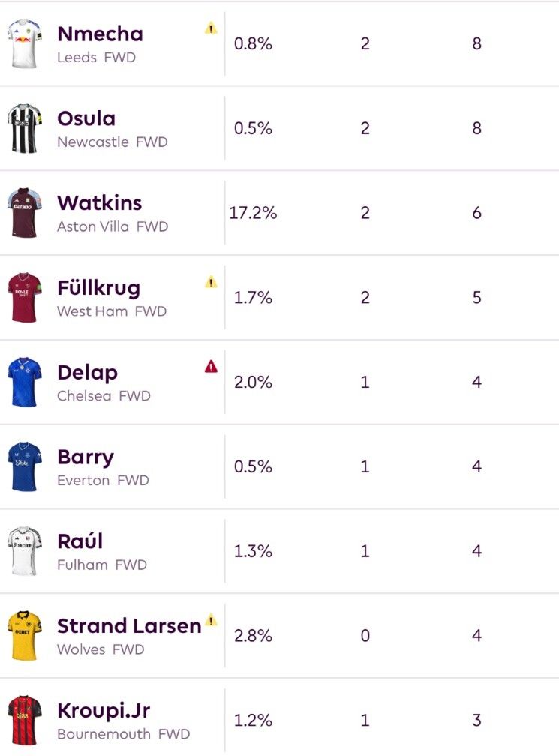
Task: Click Delap's red injury alert icon
Action: click(211, 367)
